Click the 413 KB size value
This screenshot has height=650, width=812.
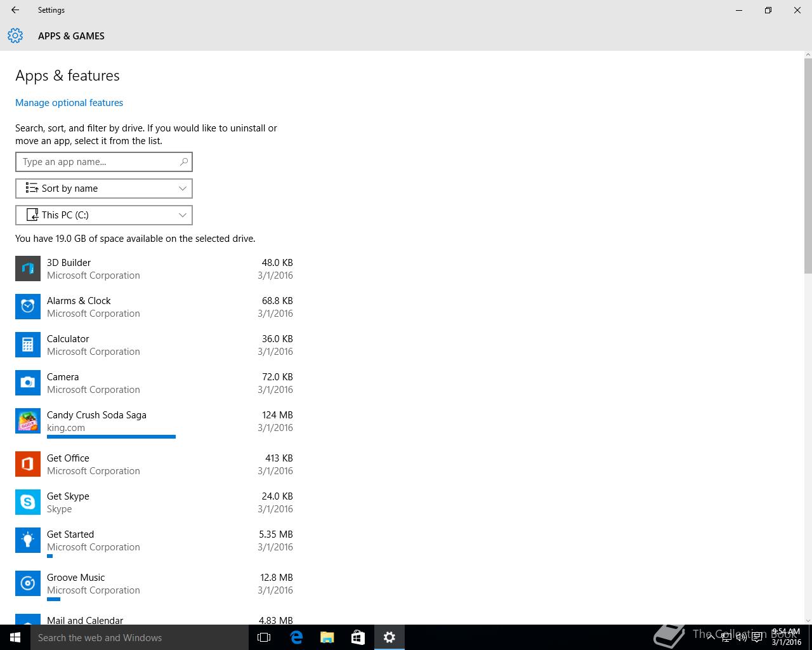278,458
